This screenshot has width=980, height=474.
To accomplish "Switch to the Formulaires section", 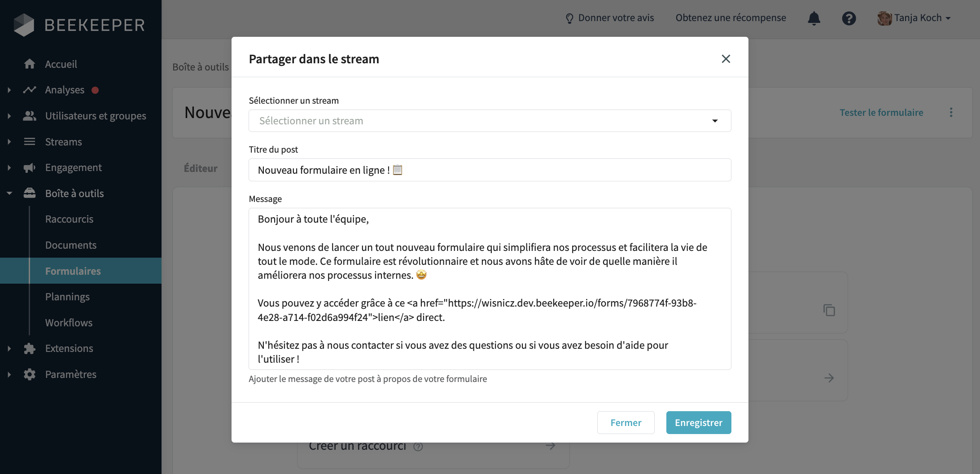I will click(73, 271).
